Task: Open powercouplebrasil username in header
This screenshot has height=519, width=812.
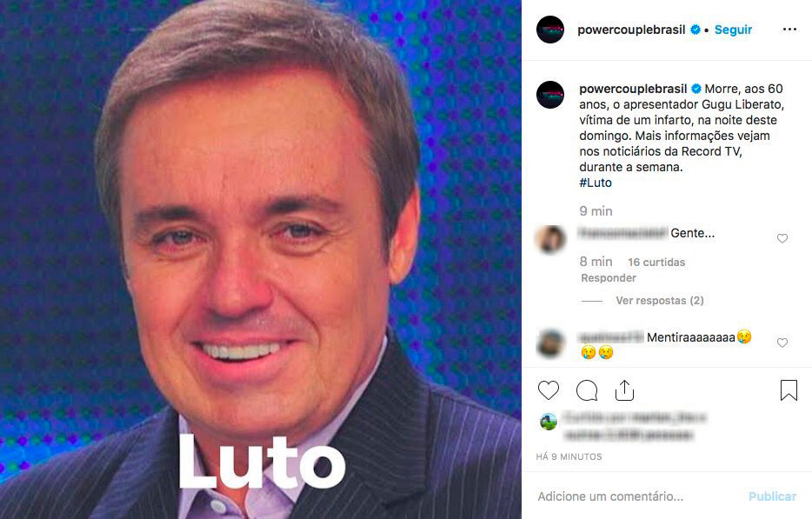Action: pos(631,30)
